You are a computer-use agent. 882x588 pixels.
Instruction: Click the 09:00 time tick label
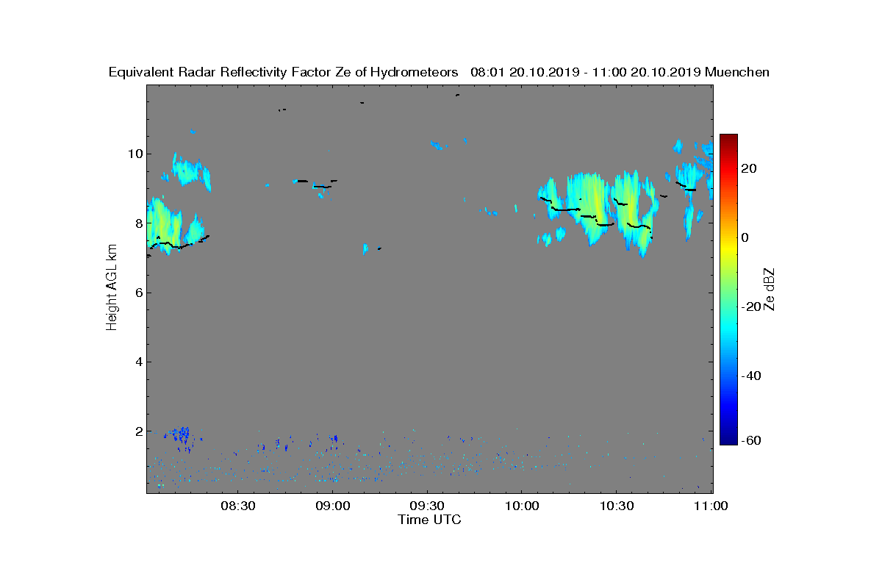pos(332,506)
